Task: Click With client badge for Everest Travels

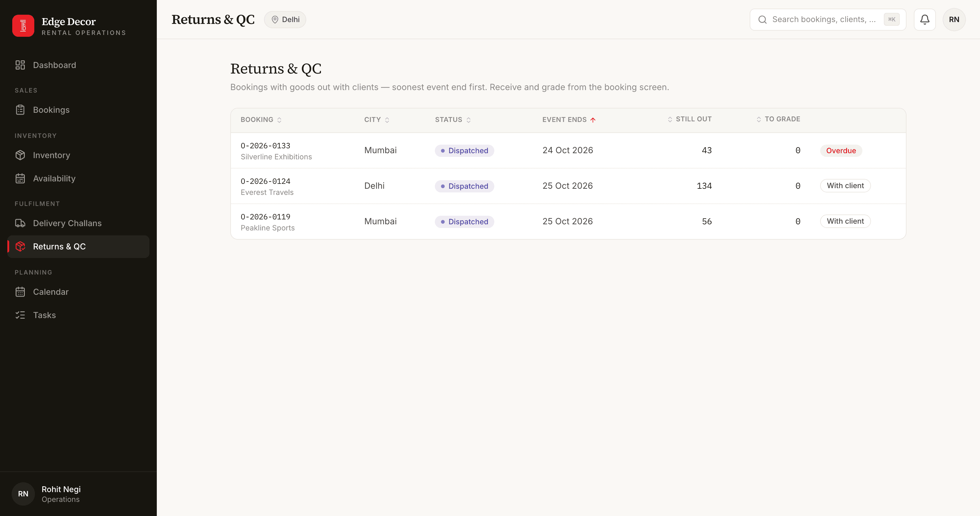Action: 845,186
